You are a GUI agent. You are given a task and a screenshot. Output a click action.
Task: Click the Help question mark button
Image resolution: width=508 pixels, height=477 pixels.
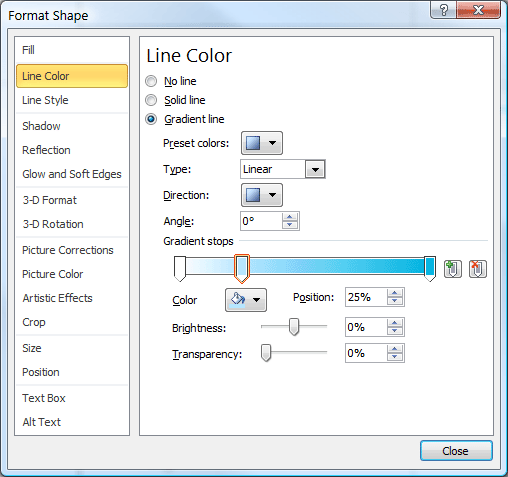click(443, 10)
